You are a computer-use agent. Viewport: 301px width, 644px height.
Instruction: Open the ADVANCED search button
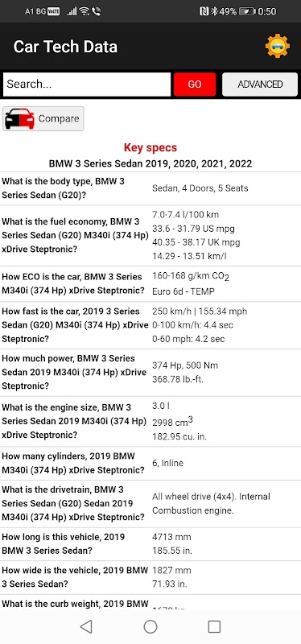260,85
